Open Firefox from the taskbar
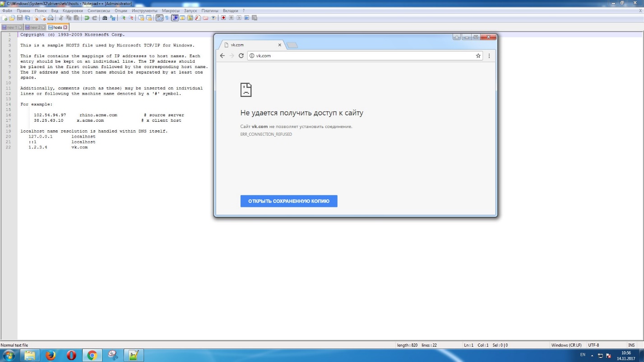 click(x=51, y=355)
